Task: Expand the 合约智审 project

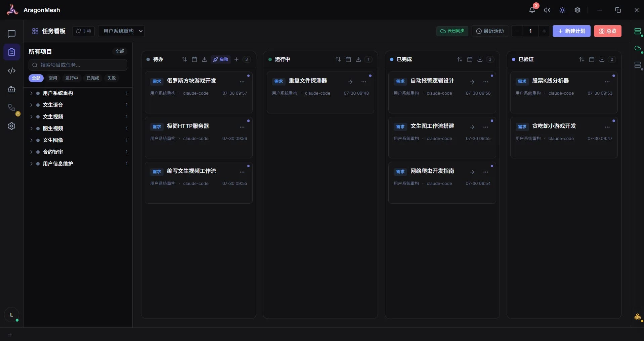Action: [31, 152]
